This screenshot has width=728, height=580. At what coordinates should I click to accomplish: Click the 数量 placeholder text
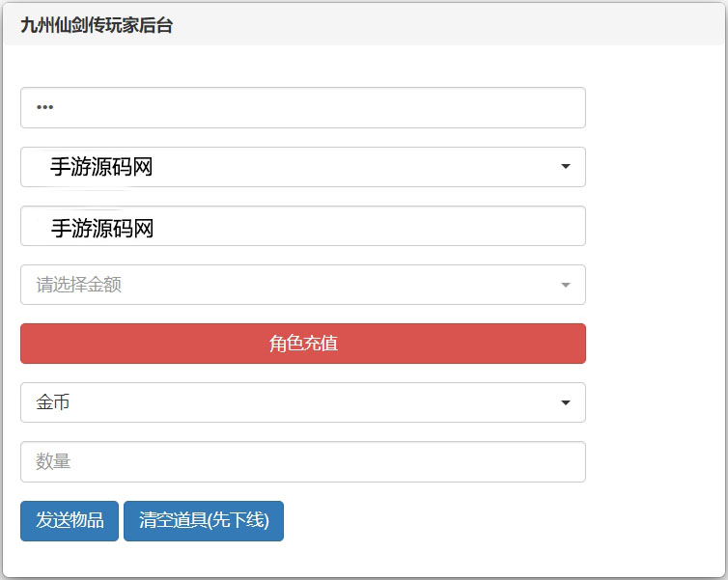pos(54,461)
